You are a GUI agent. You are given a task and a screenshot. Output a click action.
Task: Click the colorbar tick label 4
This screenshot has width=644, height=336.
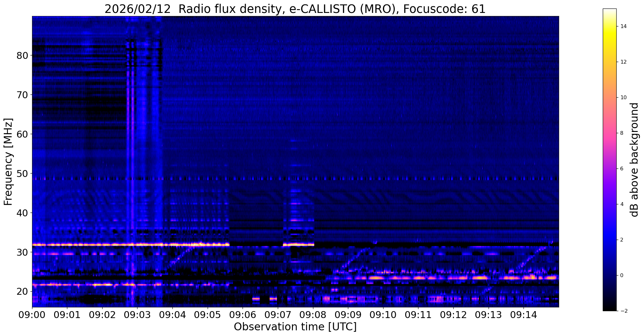click(621, 204)
